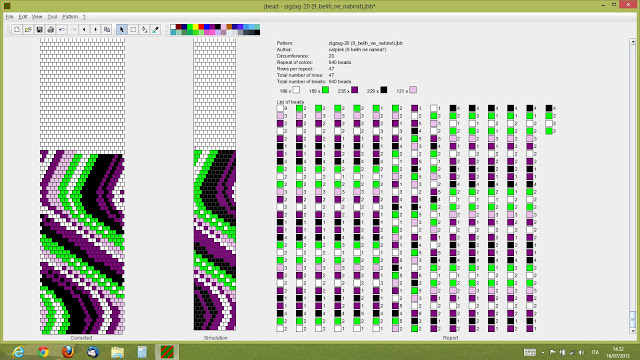640x360 pixels.
Task: Click the scrollbar down arrow at right
Action: (633, 331)
